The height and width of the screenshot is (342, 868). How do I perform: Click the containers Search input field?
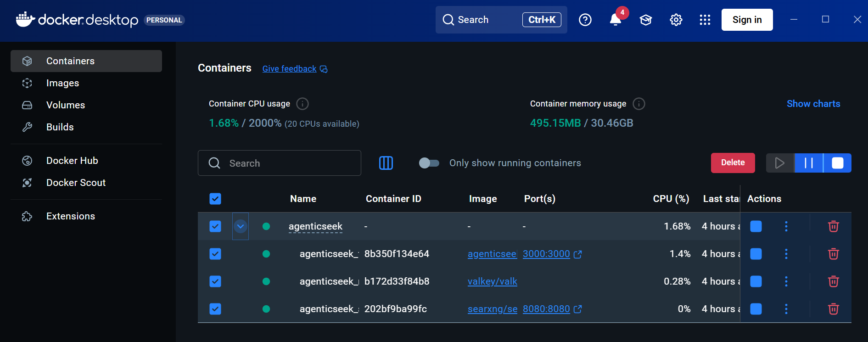(x=280, y=163)
